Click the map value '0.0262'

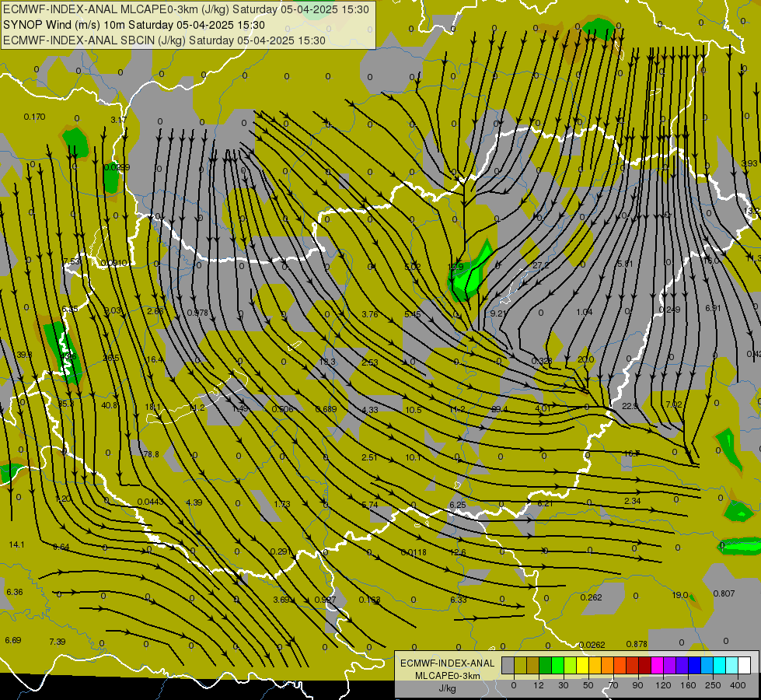tap(592, 645)
